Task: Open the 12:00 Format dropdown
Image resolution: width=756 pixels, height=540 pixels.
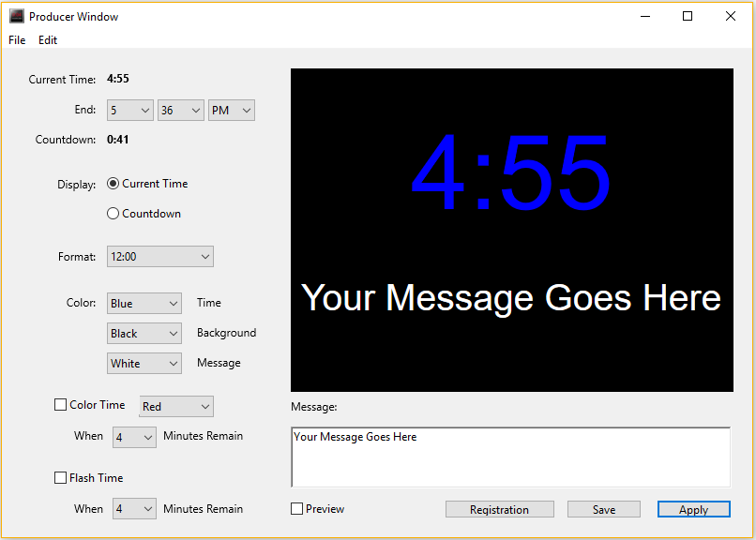Action: (x=159, y=256)
